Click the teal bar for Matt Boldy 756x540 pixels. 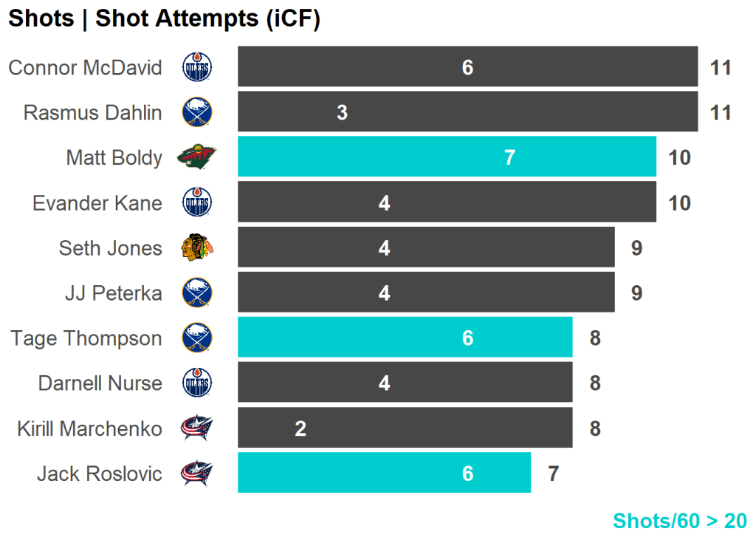pos(447,157)
